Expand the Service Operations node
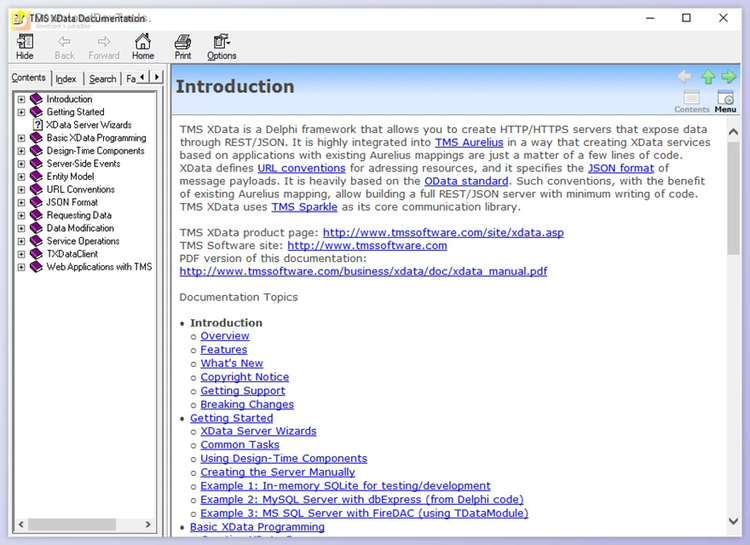Screen dimensions: 750x545 (x=21, y=242)
